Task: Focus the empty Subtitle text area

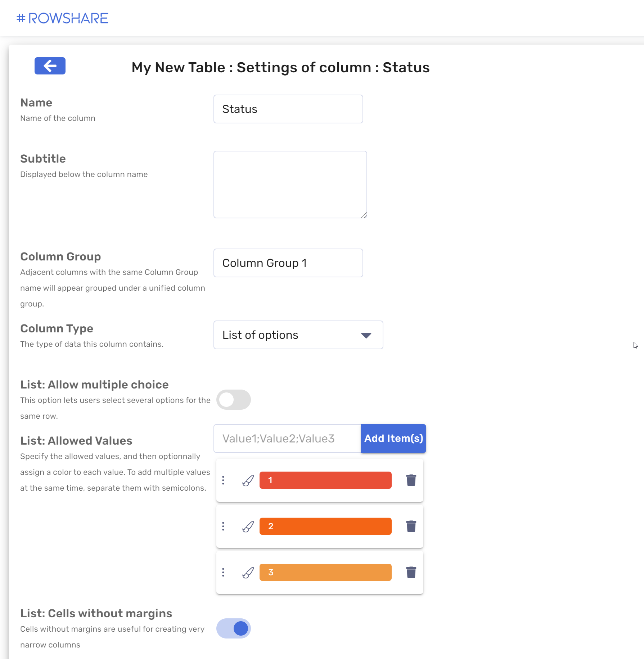Action: [291, 185]
